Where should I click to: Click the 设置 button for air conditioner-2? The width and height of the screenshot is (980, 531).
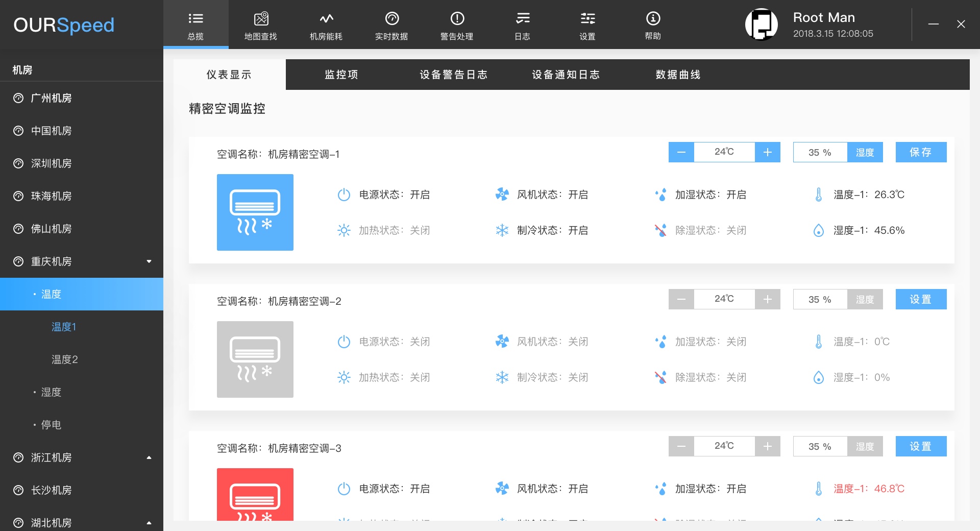pyautogui.click(x=921, y=299)
